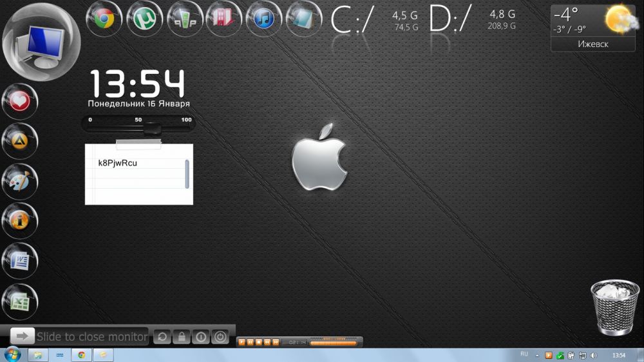
Task: Click the mini player orange progress bar
Action: point(334,343)
